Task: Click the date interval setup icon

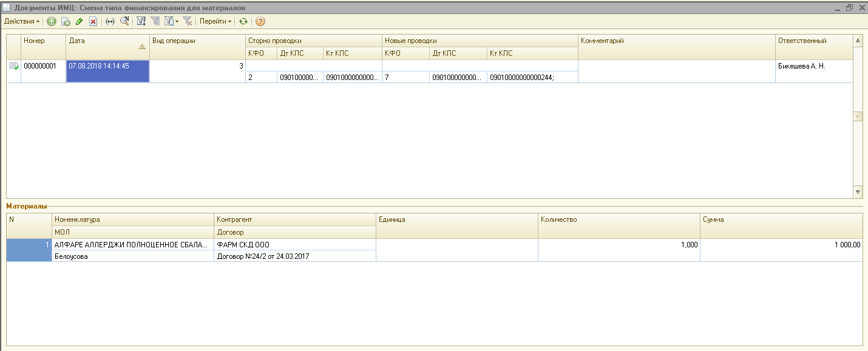Action: (x=110, y=21)
